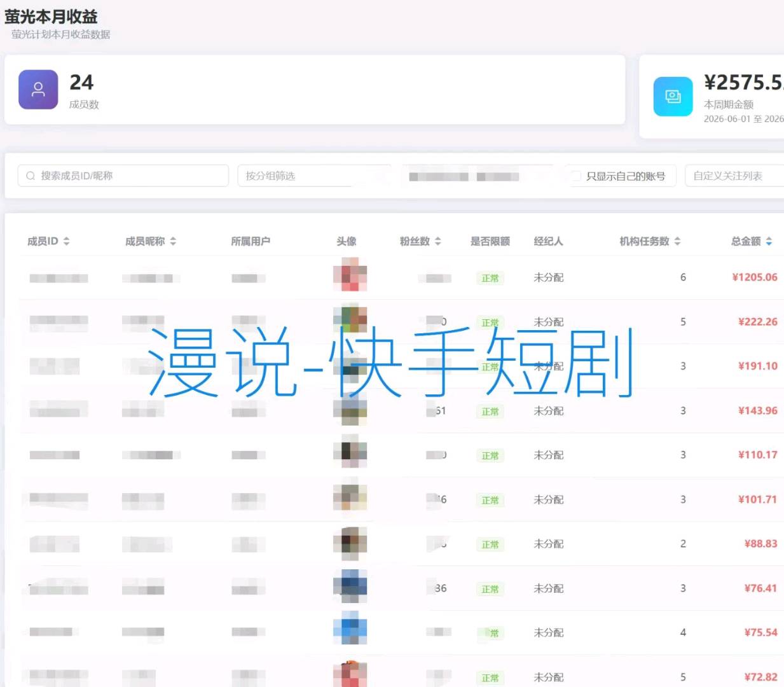This screenshot has height=687, width=784.
Task: Click the purple member count user icon
Action: [38, 90]
